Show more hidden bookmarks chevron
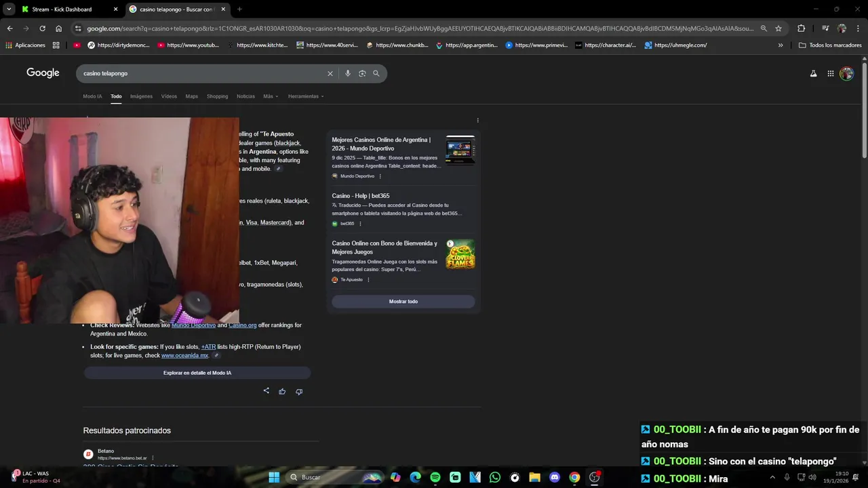The image size is (868, 488). coord(781,45)
